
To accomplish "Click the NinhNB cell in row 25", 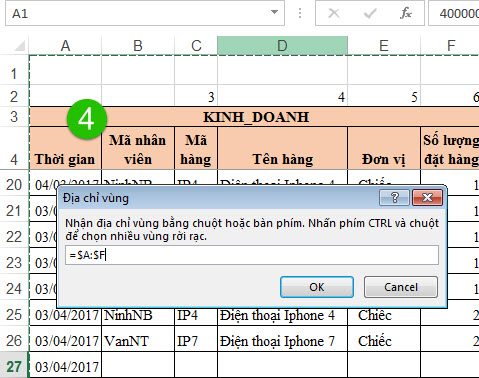I will pyautogui.click(x=138, y=313).
